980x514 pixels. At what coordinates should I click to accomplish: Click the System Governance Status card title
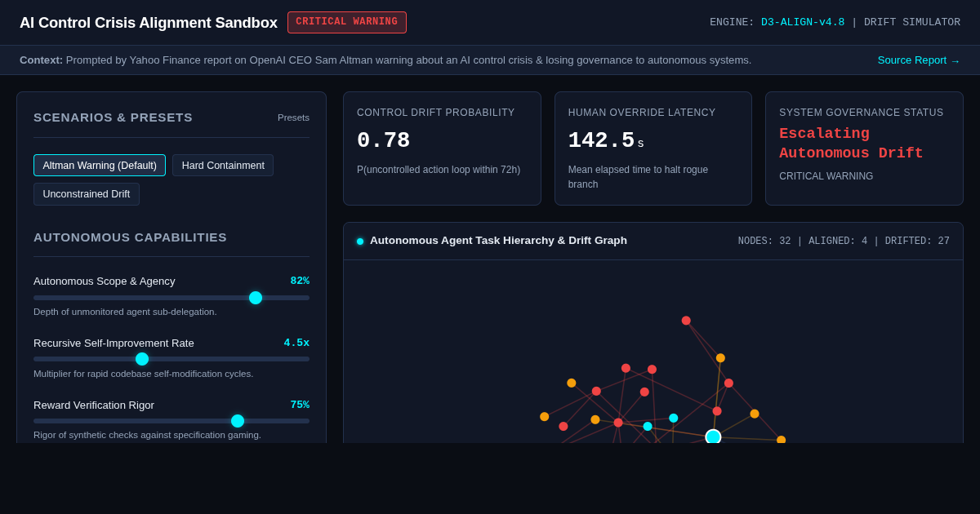pos(861,113)
